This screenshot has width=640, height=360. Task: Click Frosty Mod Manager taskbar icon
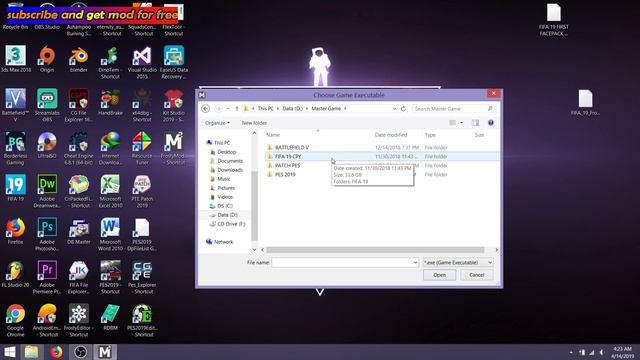pyautogui.click(x=104, y=352)
